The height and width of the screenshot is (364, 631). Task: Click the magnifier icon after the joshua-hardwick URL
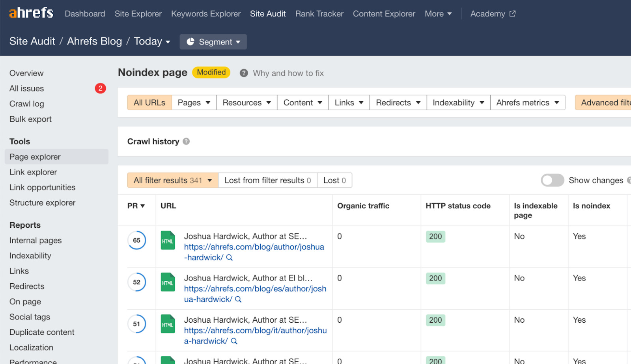pos(229,258)
